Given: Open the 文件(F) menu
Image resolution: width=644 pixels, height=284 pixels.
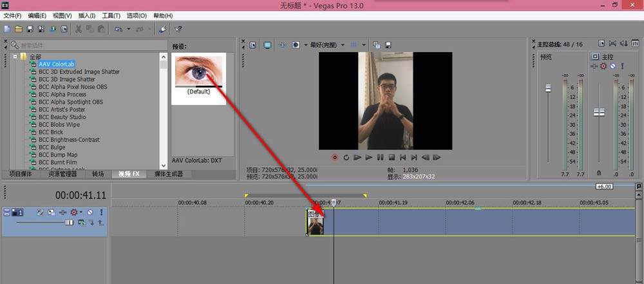Looking at the screenshot, I should [12, 15].
